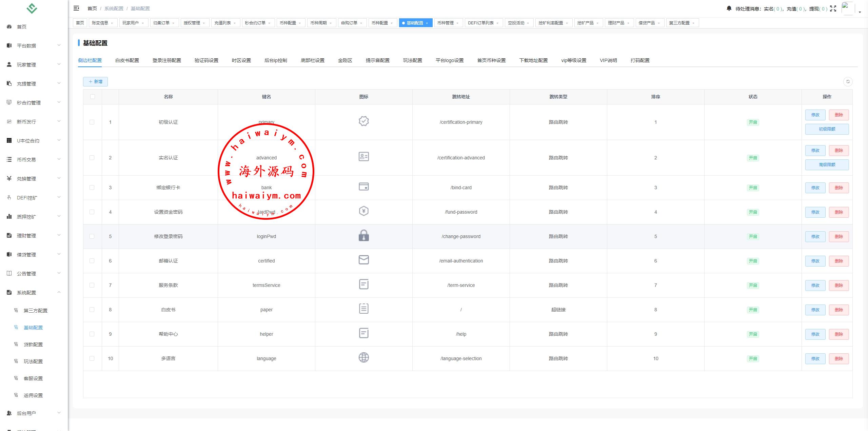Click the globe icon for language row
The image size is (868, 431).
(x=363, y=357)
